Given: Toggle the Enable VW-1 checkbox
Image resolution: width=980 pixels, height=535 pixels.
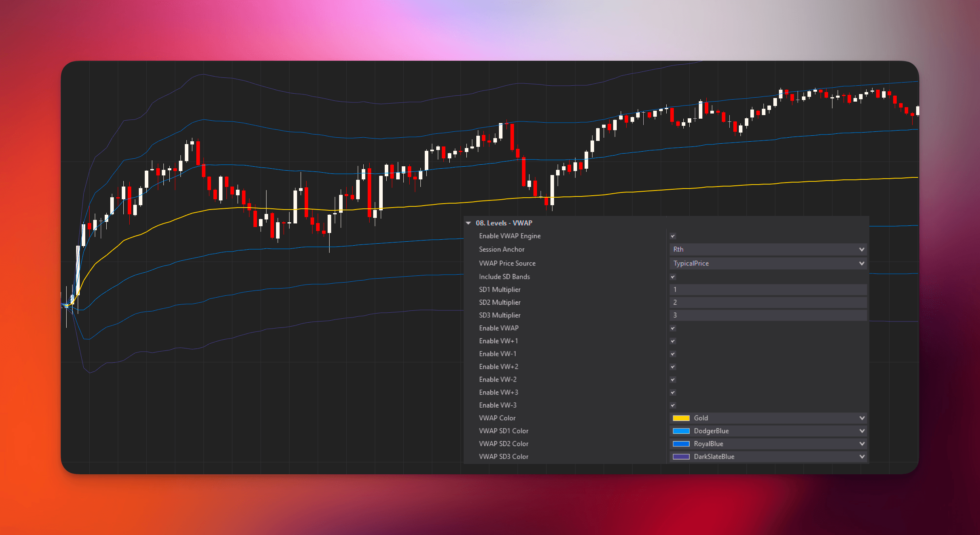Looking at the screenshot, I should tap(673, 354).
